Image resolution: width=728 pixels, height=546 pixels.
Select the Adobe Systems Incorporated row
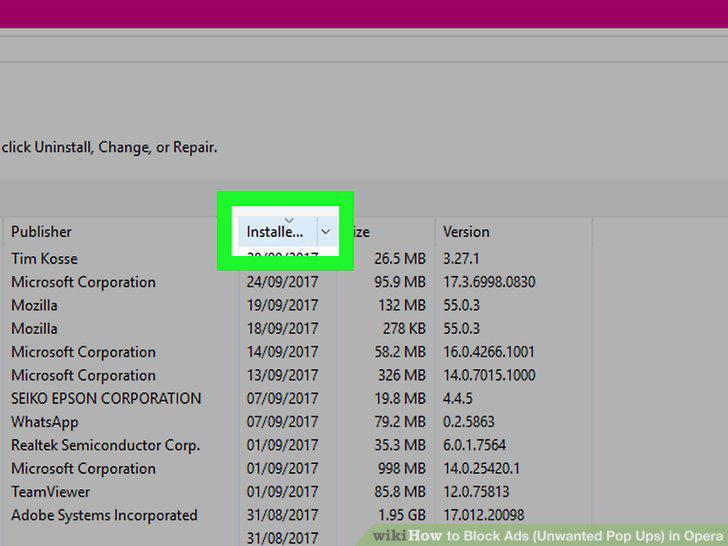(x=104, y=515)
